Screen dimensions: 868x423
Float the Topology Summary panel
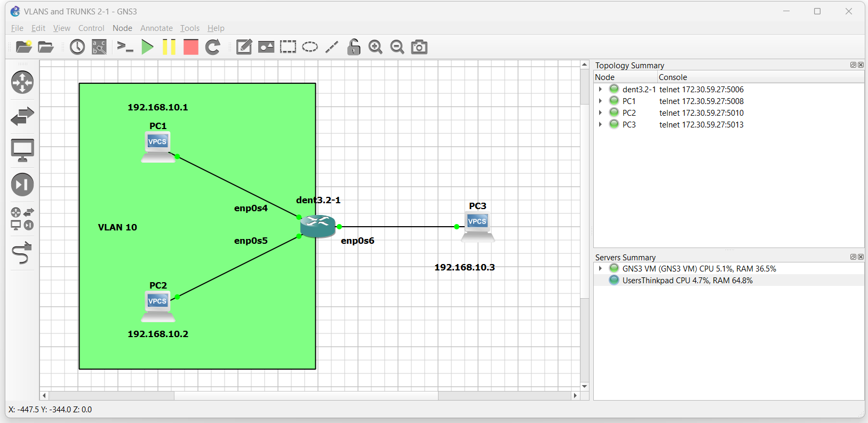(853, 65)
